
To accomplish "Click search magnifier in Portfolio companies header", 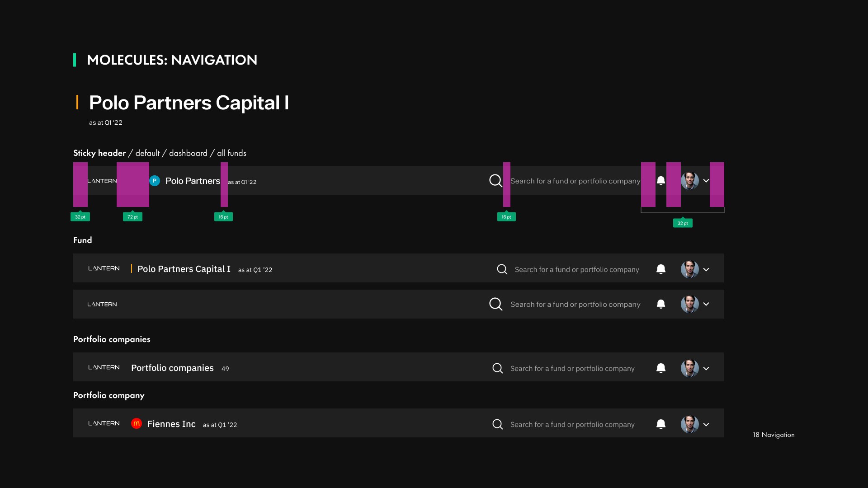I will (497, 368).
